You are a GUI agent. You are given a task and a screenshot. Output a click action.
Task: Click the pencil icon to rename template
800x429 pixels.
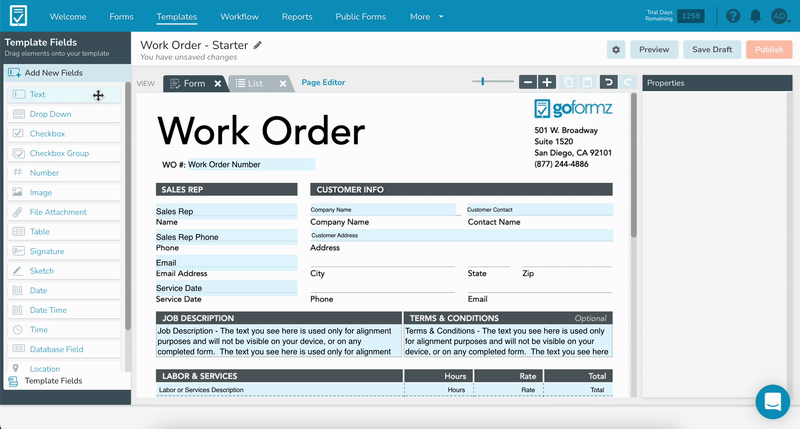pyautogui.click(x=258, y=45)
